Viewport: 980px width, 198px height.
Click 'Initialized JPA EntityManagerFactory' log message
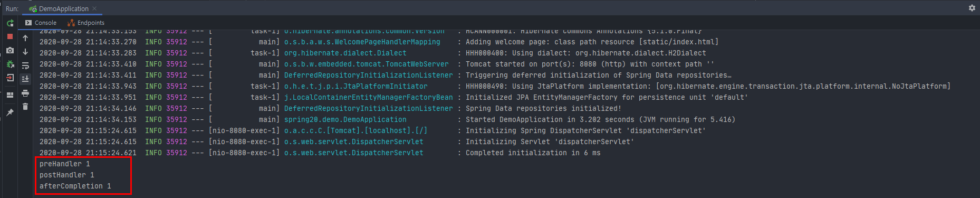click(607, 97)
